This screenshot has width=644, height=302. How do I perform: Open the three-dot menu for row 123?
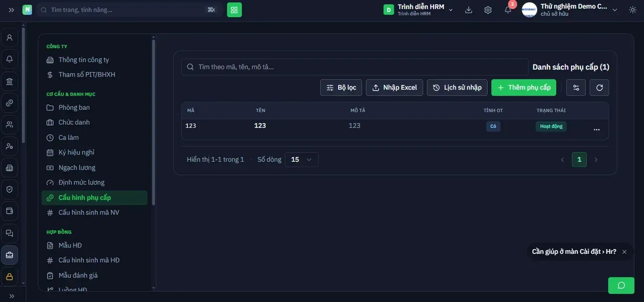597,129
